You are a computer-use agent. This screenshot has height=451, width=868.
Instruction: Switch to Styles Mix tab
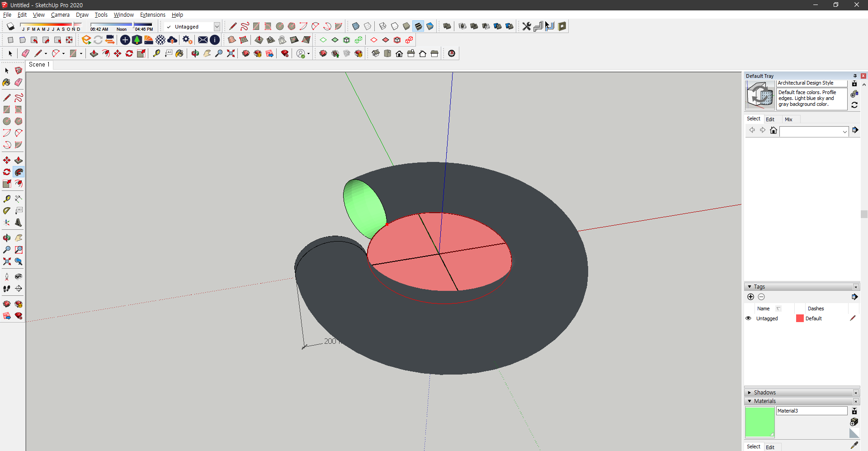[x=788, y=119]
